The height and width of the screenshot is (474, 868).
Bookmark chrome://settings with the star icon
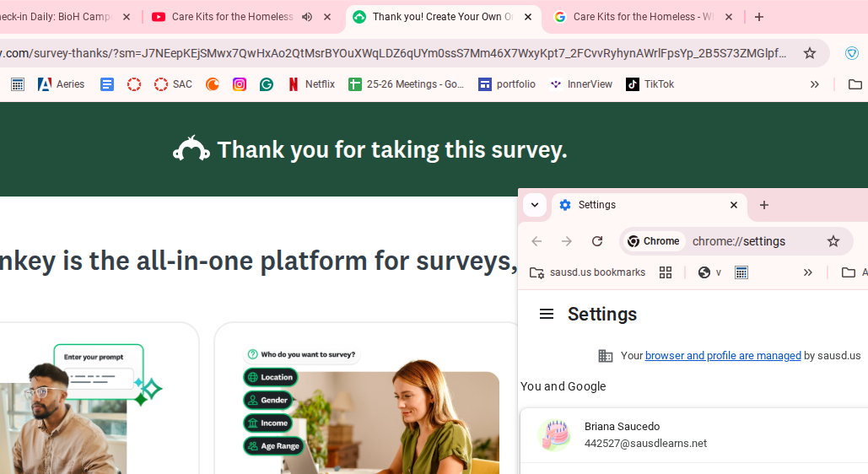(x=833, y=241)
